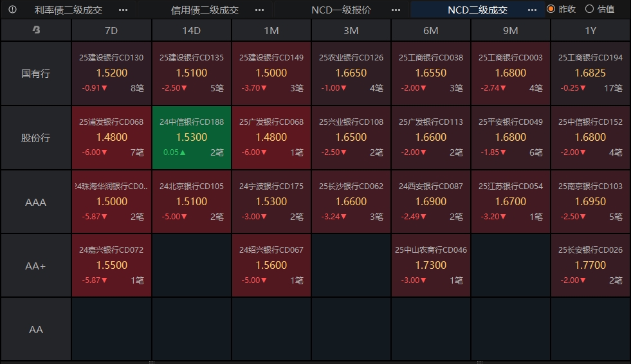This screenshot has height=364, width=631.
Task: Open the more menu beside 信用债二级成交
Action: point(260,10)
